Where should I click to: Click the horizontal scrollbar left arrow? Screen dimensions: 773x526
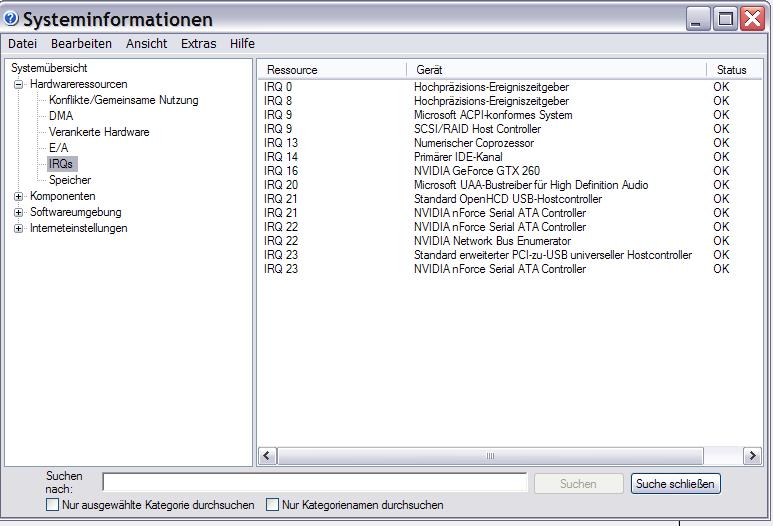click(x=267, y=456)
